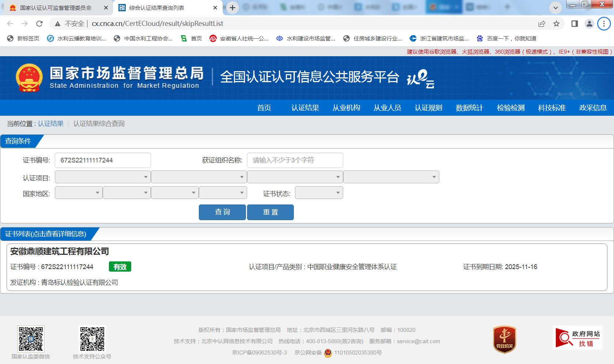Click the 技术支持公众号 QR code
The height and width of the screenshot is (364, 614).
(x=92, y=339)
